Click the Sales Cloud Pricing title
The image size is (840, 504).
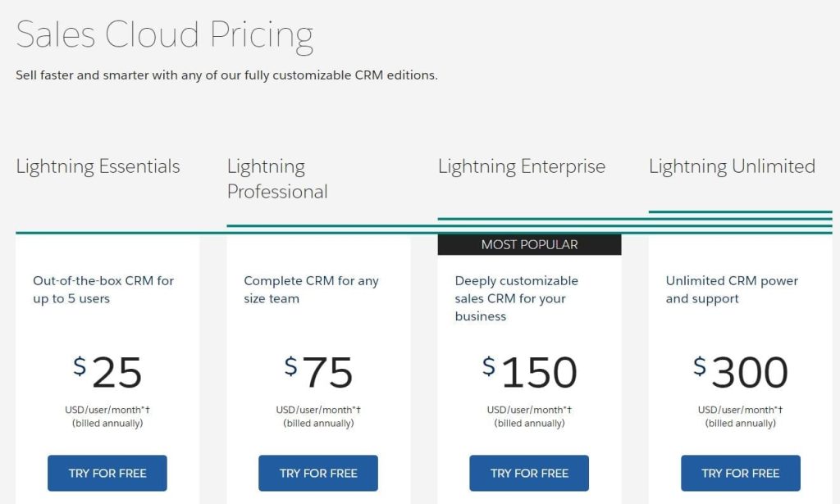(164, 35)
